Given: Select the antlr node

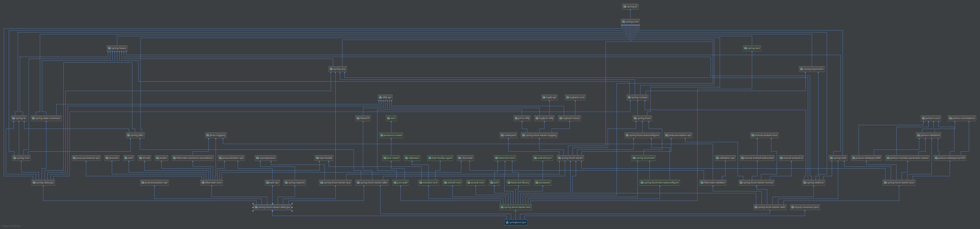Looking at the screenshot, I should [128, 158].
